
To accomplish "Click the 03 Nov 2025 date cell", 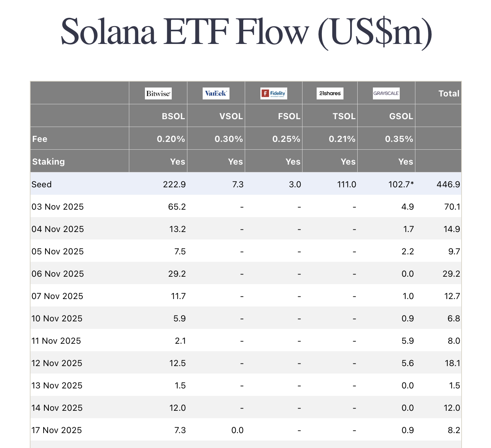I will (x=58, y=207).
